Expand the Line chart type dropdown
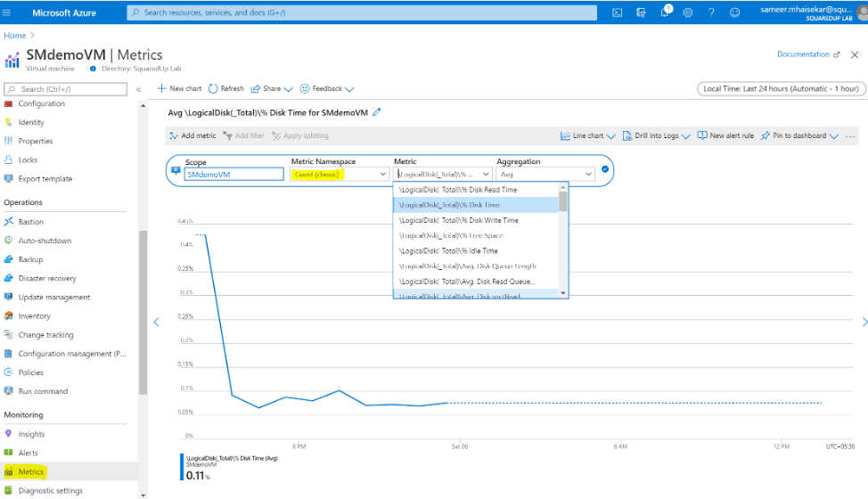Viewport: 868px width, 499px height. (x=588, y=135)
